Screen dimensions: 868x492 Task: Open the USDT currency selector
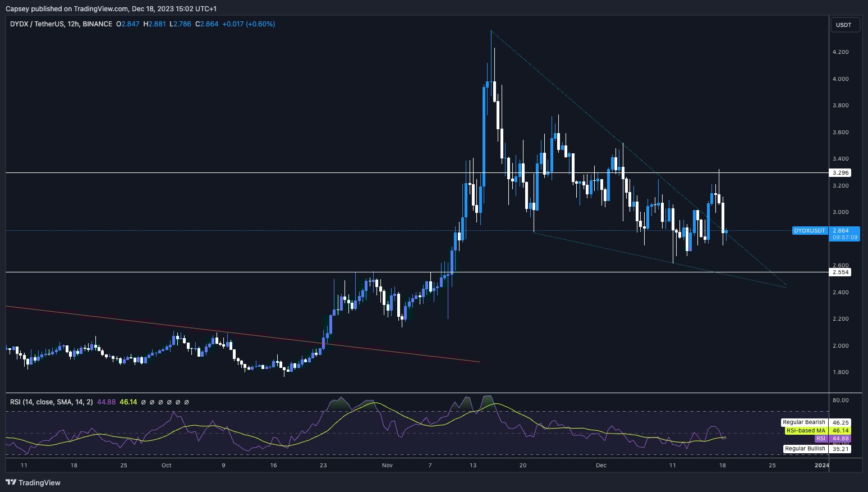click(844, 25)
